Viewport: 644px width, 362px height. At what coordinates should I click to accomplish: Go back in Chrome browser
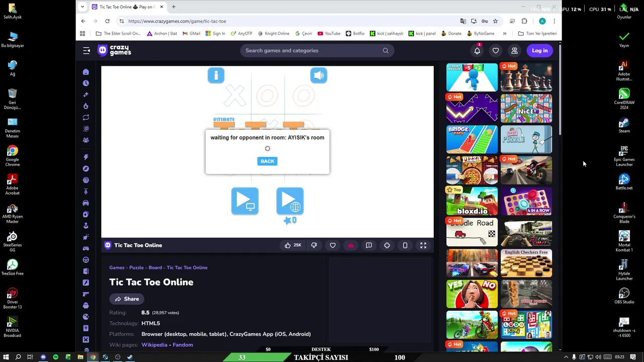coord(83,21)
